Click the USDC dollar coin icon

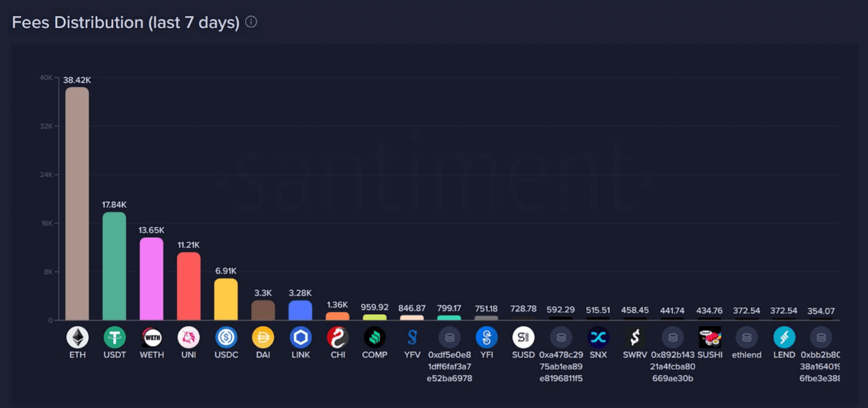pos(226,337)
